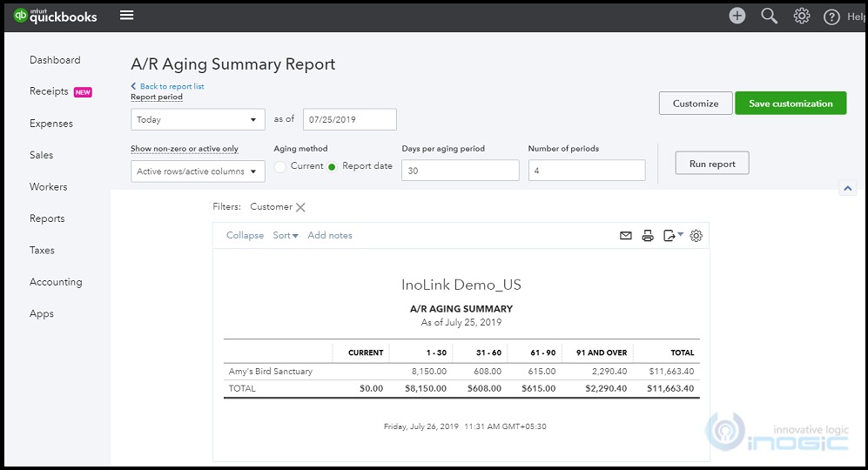Click $0.00 in the TOTAL row
The height and width of the screenshot is (470, 868).
click(x=371, y=389)
